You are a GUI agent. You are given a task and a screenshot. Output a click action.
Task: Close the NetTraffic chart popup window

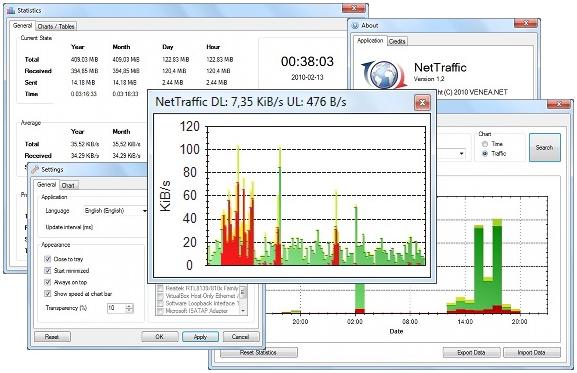pos(422,103)
